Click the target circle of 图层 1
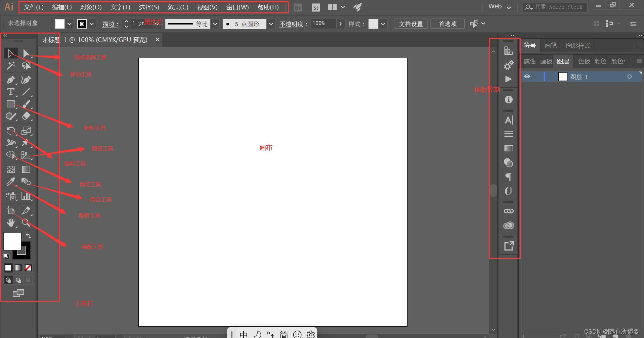Image resolution: width=644 pixels, height=338 pixels. (x=630, y=77)
